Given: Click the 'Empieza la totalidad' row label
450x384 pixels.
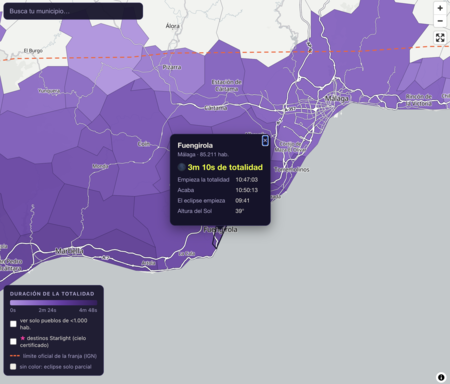Looking at the screenshot, I should click(x=203, y=180).
